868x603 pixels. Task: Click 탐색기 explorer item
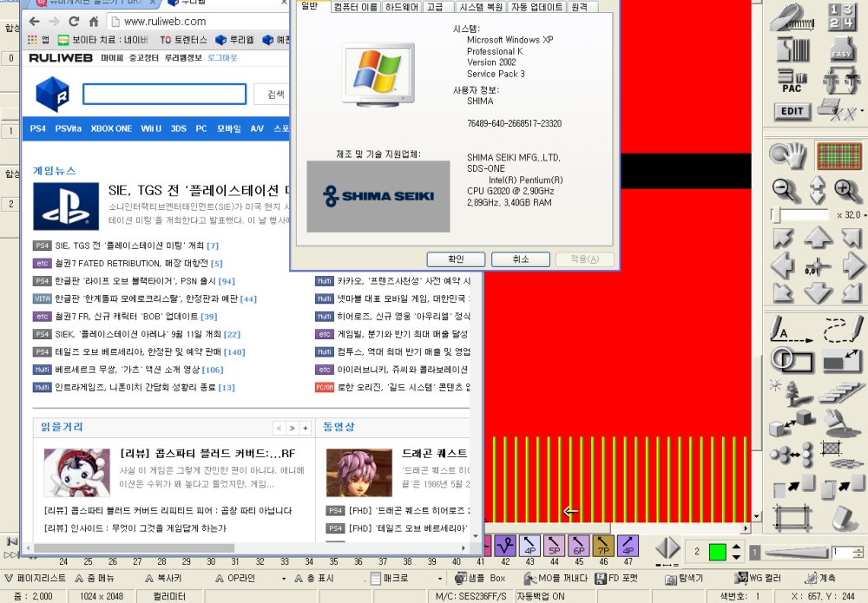684,578
